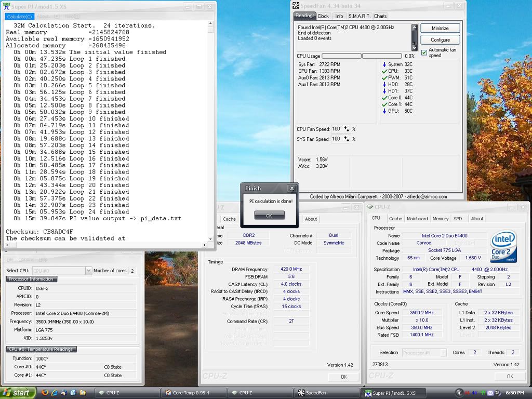This screenshot has width=532, height=399.
Task: Open the Charts tab in SpeedFan
Action: tap(380, 16)
